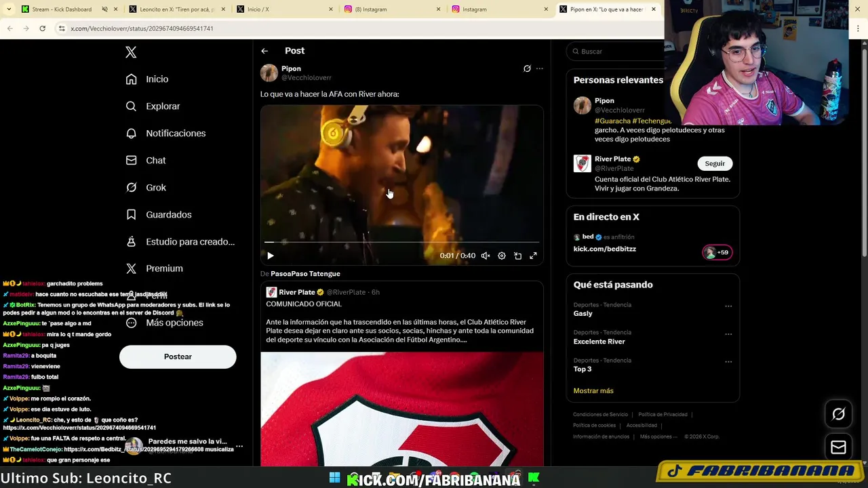Screen dimensions: 868x488
Task: Open Grok in sidebar
Action: [146, 188]
